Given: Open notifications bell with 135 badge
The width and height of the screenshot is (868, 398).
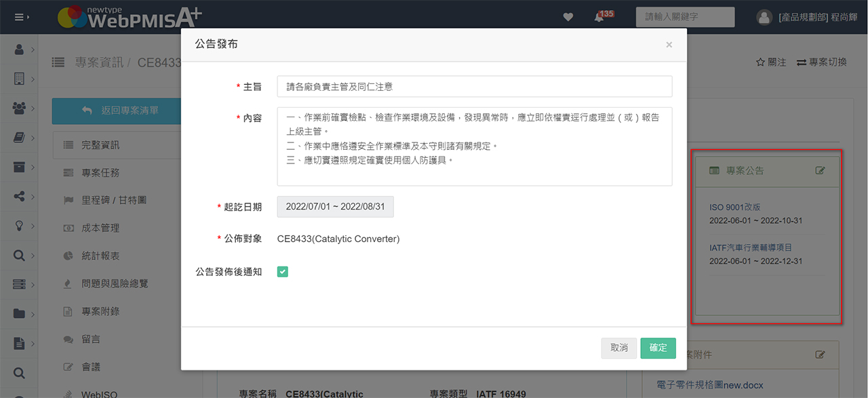Looking at the screenshot, I should 599,18.
